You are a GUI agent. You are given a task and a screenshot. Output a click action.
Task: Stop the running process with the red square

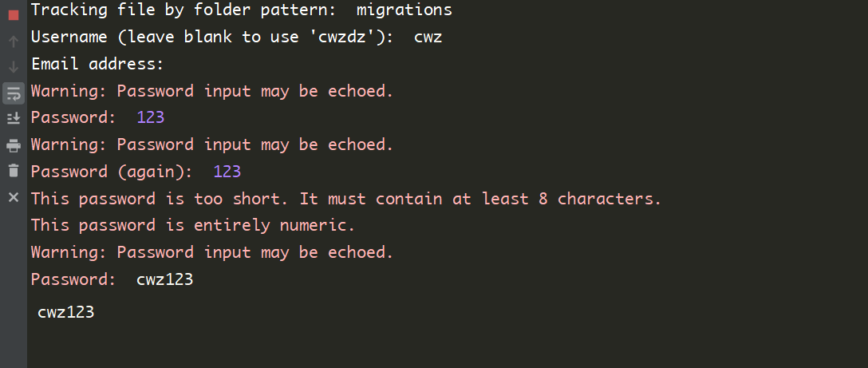(x=14, y=15)
